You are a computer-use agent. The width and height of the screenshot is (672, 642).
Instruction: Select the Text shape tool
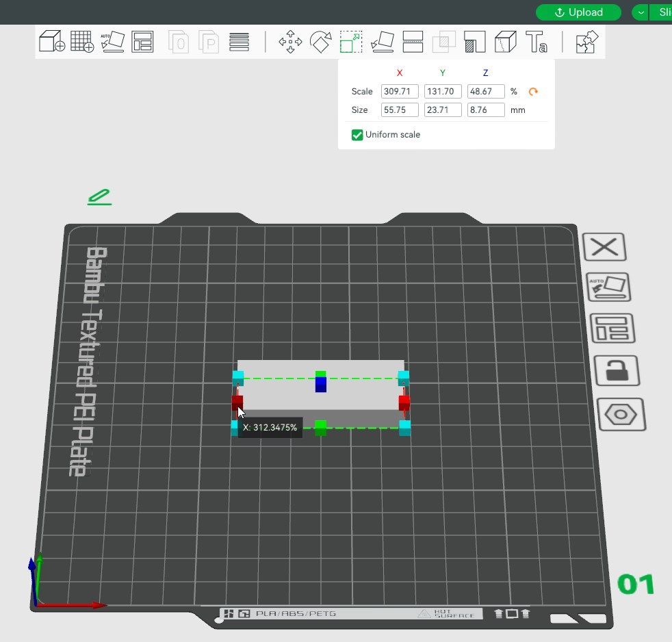(536, 42)
